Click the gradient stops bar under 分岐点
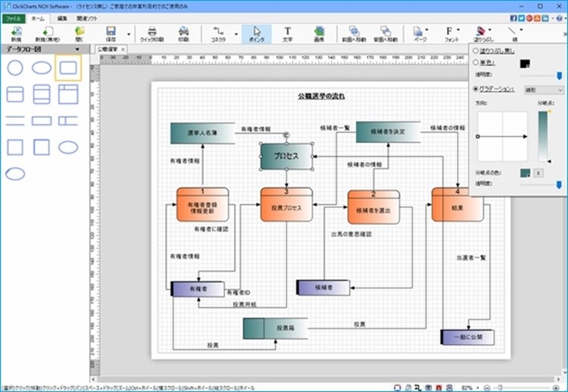The height and width of the screenshot is (392, 568). (543, 136)
